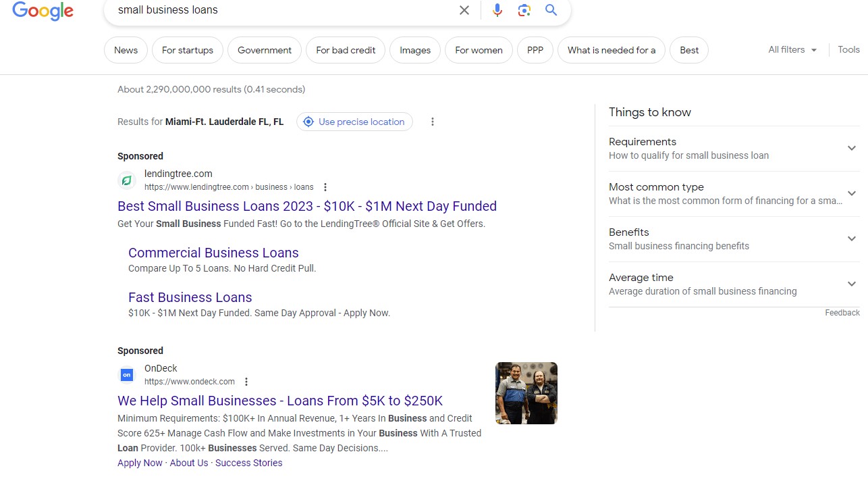This screenshot has height=479, width=868.
Task: Click the OnDeck Success Stories link
Action: point(249,463)
